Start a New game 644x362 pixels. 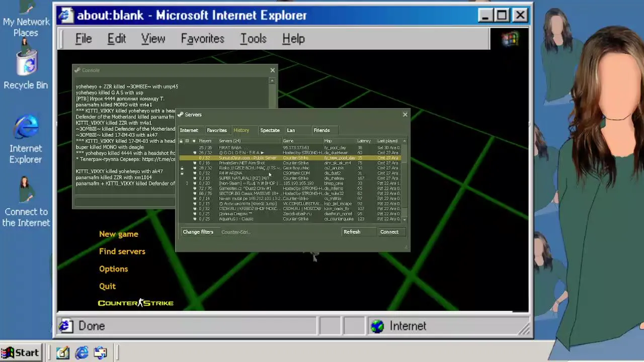click(119, 234)
